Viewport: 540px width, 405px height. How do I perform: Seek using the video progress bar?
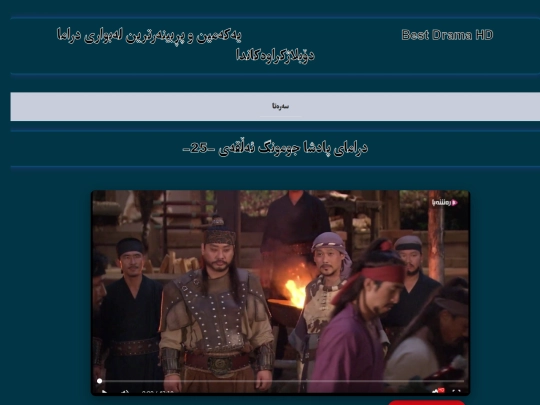(x=281, y=381)
